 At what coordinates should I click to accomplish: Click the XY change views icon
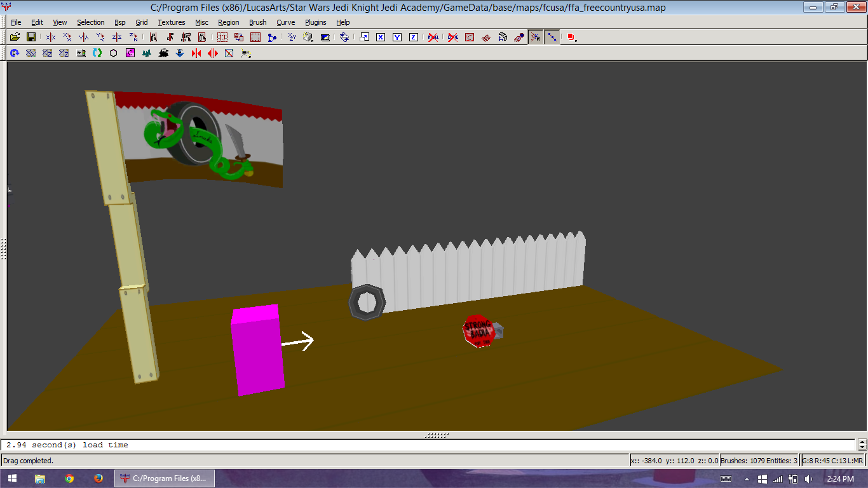point(292,37)
